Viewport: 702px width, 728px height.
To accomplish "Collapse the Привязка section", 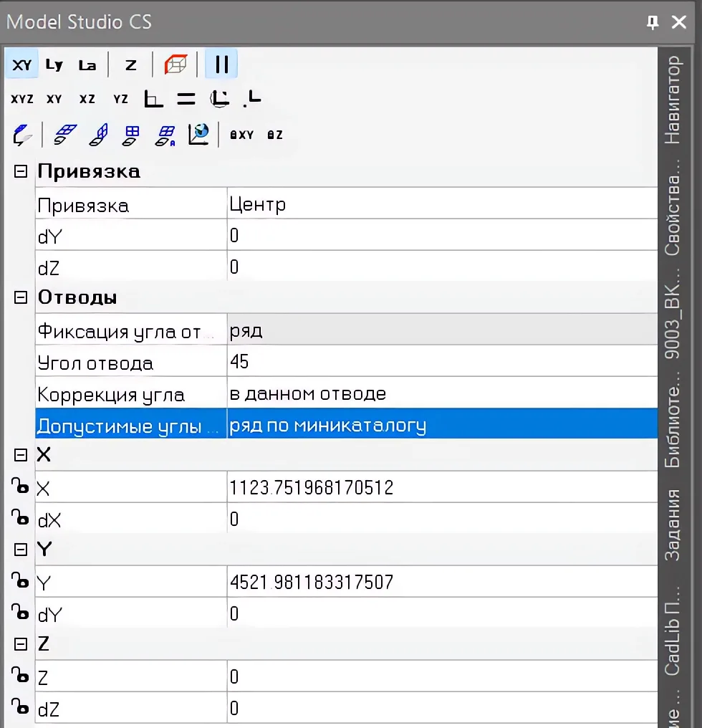I will (x=21, y=171).
